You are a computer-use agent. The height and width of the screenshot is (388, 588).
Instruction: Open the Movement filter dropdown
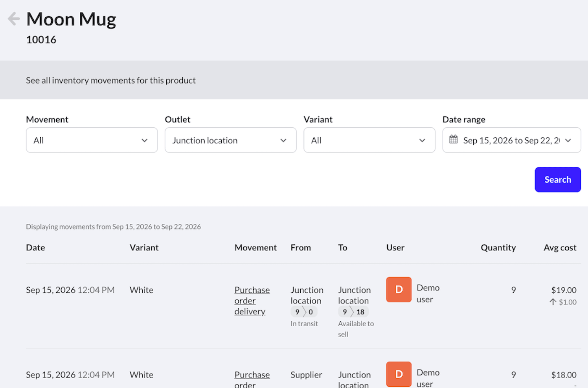(x=92, y=140)
